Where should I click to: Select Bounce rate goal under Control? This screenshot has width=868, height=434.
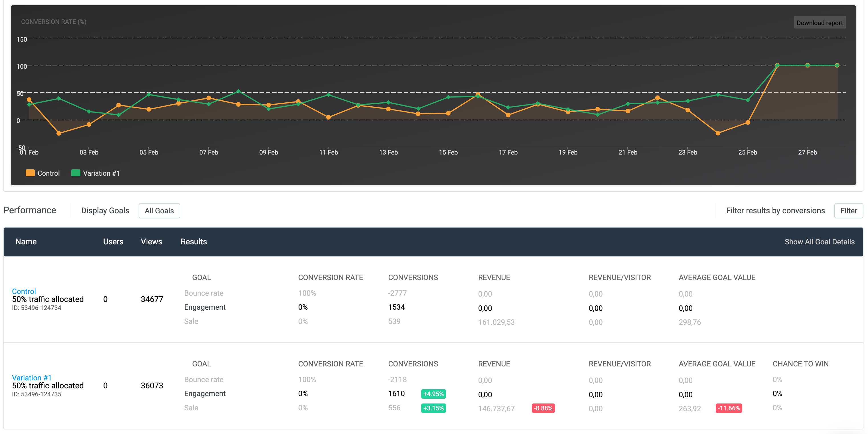click(204, 293)
